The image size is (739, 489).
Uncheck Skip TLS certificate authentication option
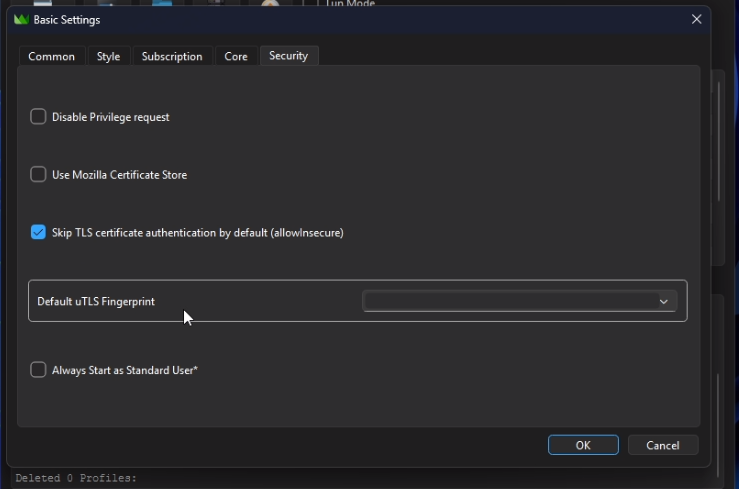pyautogui.click(x=39, y=233)
